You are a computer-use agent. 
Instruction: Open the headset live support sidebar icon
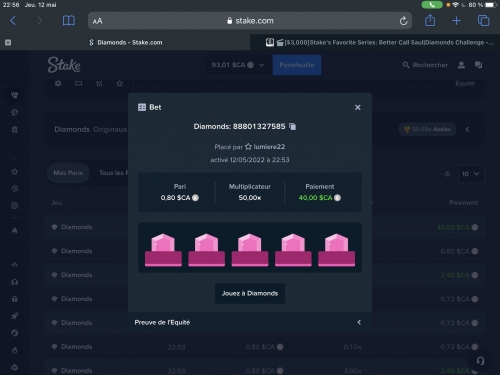14,282
